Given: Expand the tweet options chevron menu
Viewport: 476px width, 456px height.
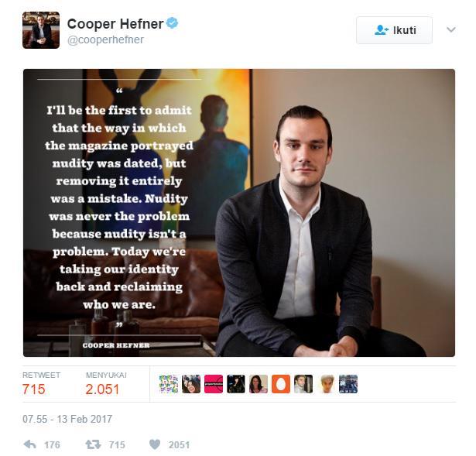Looking at the screenshot, I should pyautogui.click(x=451, y=29).
